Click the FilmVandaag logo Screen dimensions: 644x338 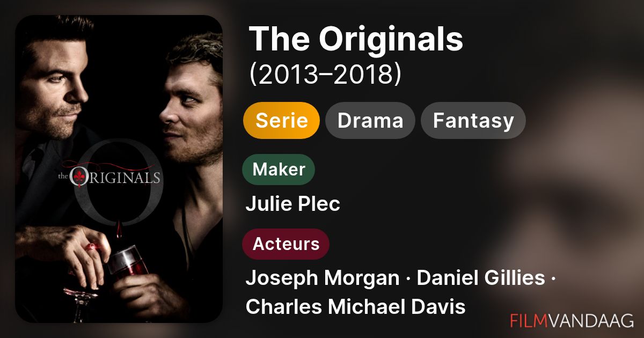tap(572, 320)
